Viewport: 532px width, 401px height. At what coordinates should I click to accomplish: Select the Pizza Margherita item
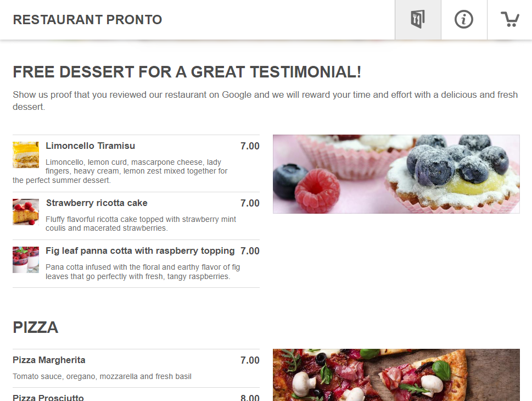click(x=136, y=369)
